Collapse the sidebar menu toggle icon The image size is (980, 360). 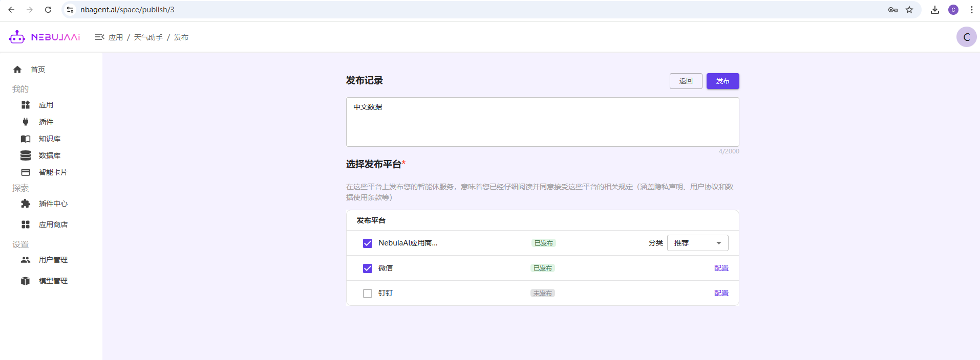(99, 37)
